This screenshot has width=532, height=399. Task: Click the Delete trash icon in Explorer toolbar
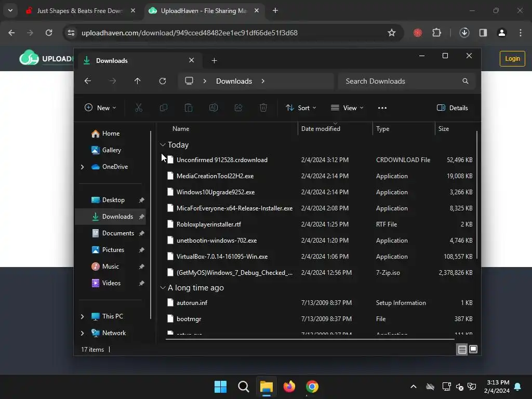(263, 108)
